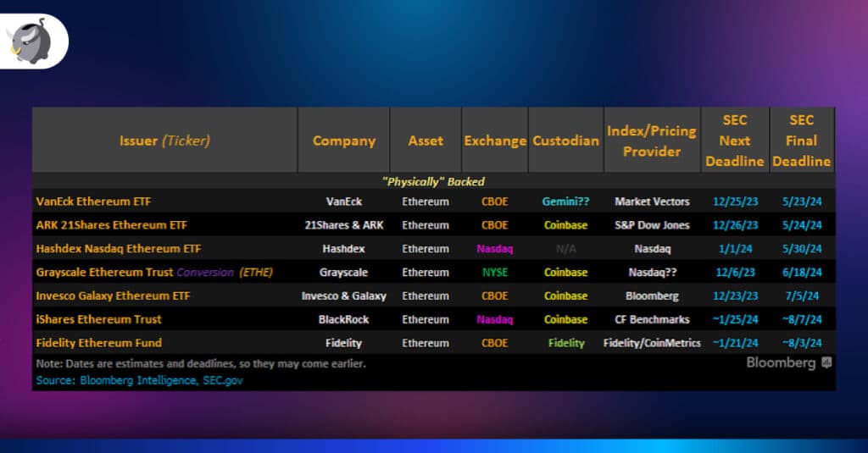Click the Bloomberg logo text
Viewport: 868px width, 453px height.
[781, 363]
